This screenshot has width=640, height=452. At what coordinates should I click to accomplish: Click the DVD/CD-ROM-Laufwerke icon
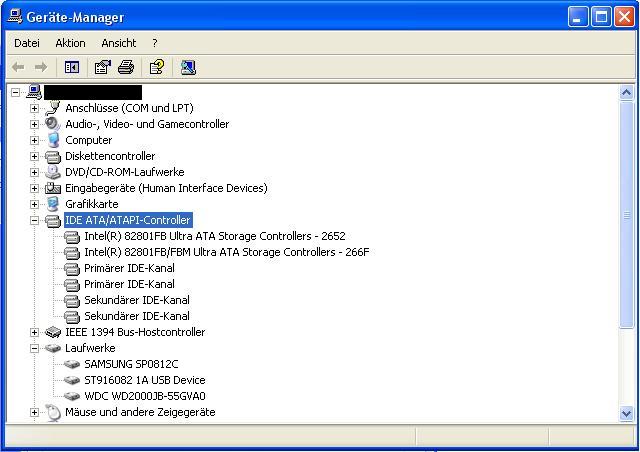pos(53,172)
